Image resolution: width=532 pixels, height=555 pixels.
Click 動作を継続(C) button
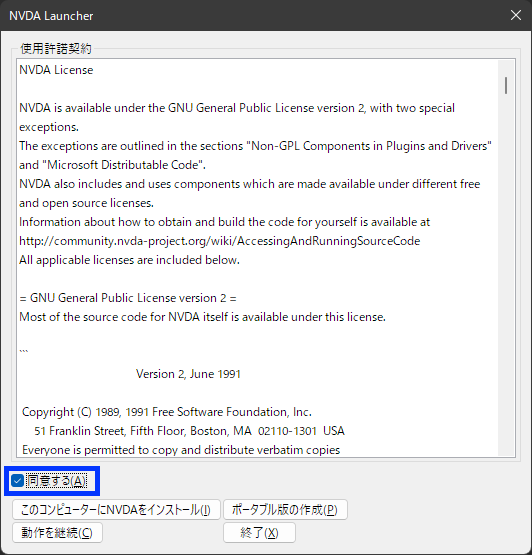57,532
